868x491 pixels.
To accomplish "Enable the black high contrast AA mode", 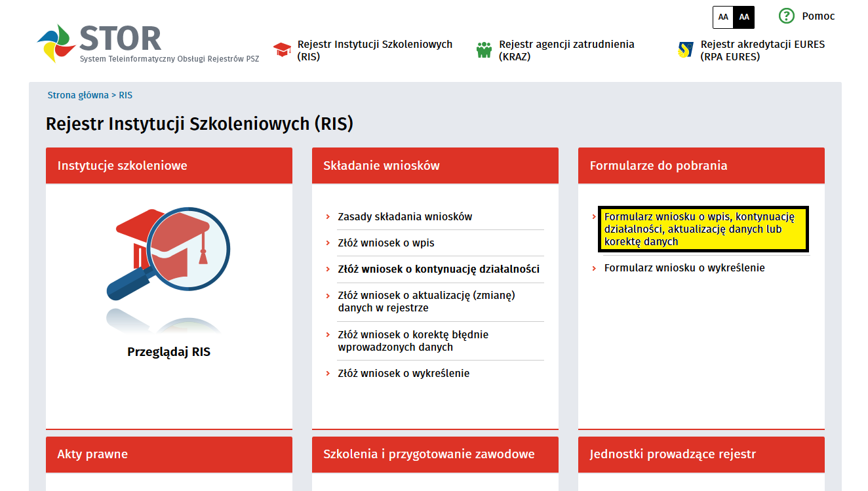I will click(x=744, y=17).
